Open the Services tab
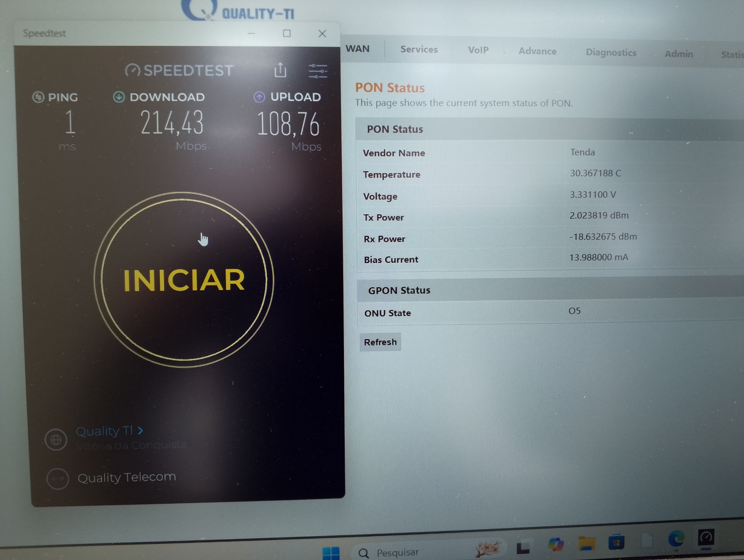This screenshot has width=744, height=560. tap(419, 49)
